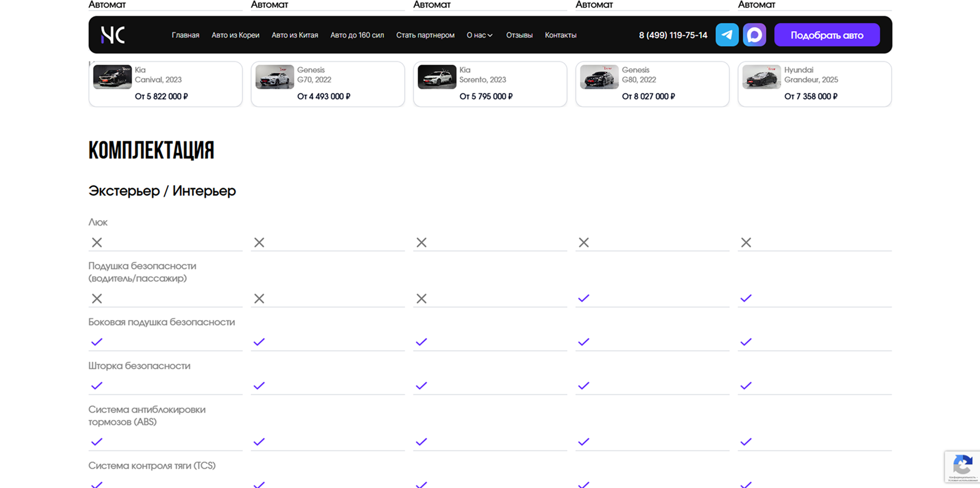Click the reCAPTCHA badge icon
Image resolution: width=980 pixels, height=488 pixels.
962,466
